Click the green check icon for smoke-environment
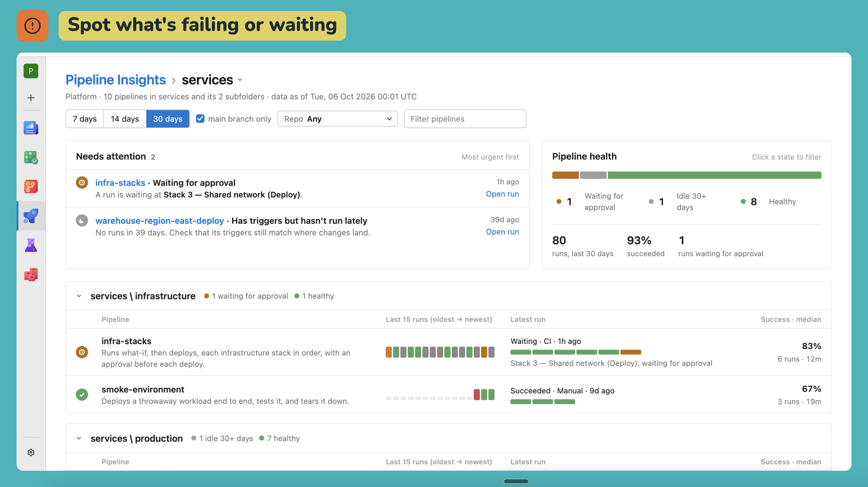Image resolution: width=868 pixels, height=487 pixels. [x=82, y=395]
